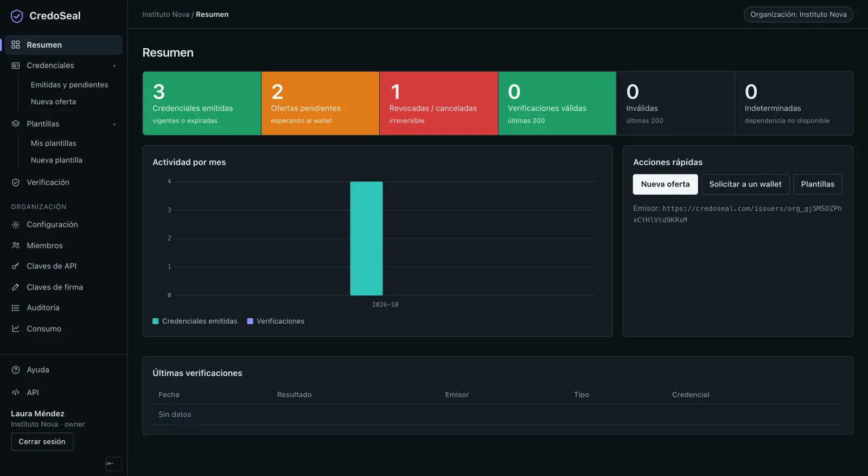Click the Claves de firma pen icon

tap(16, 287)
